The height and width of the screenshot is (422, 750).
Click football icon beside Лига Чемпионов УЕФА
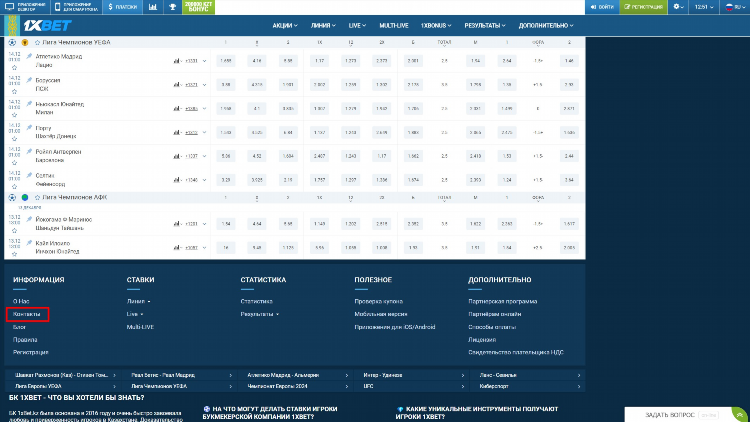coord(12,43)
